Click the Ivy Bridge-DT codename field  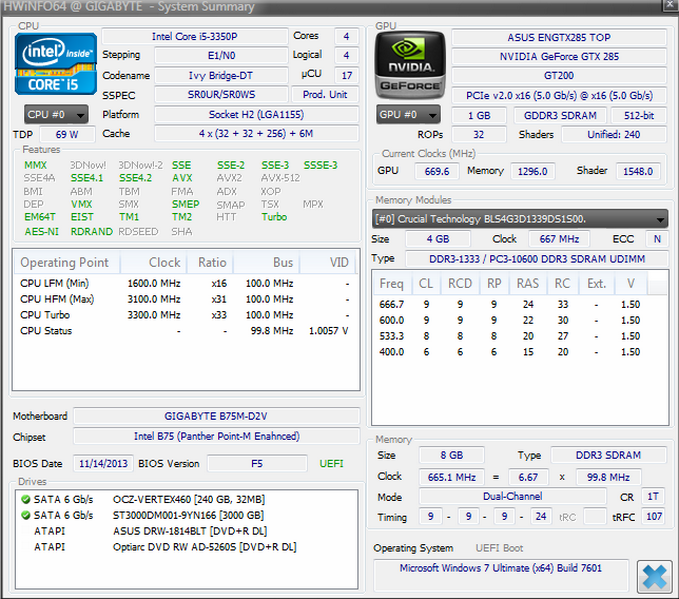pos(221,75)
